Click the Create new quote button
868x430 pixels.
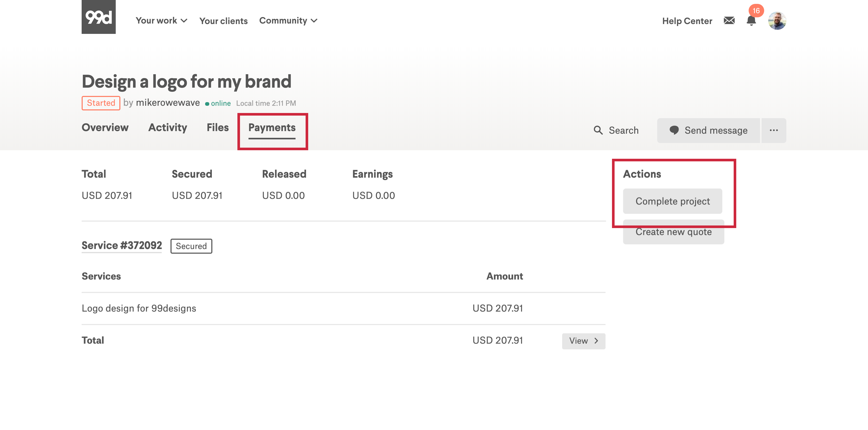click(x=673, y=234)
